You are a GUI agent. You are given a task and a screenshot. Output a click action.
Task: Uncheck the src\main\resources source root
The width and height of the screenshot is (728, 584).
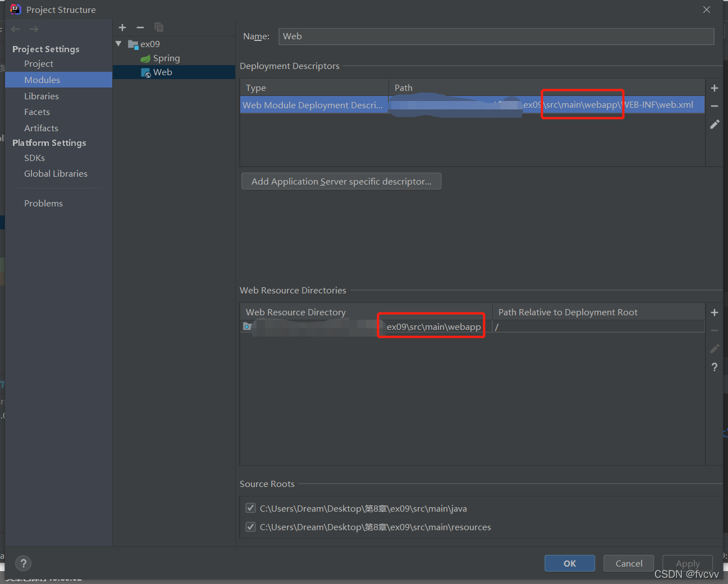(x=251, y=527)
